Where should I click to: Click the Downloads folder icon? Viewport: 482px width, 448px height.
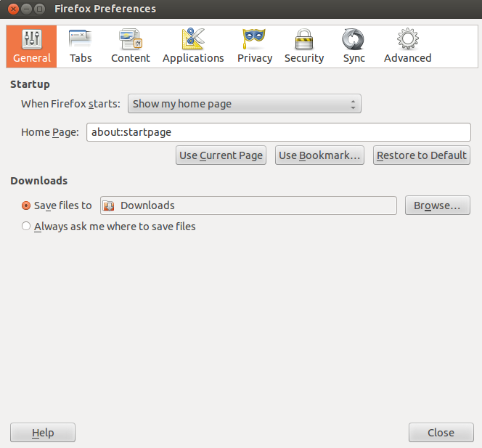pyautogui.click(x=108, y=205)
